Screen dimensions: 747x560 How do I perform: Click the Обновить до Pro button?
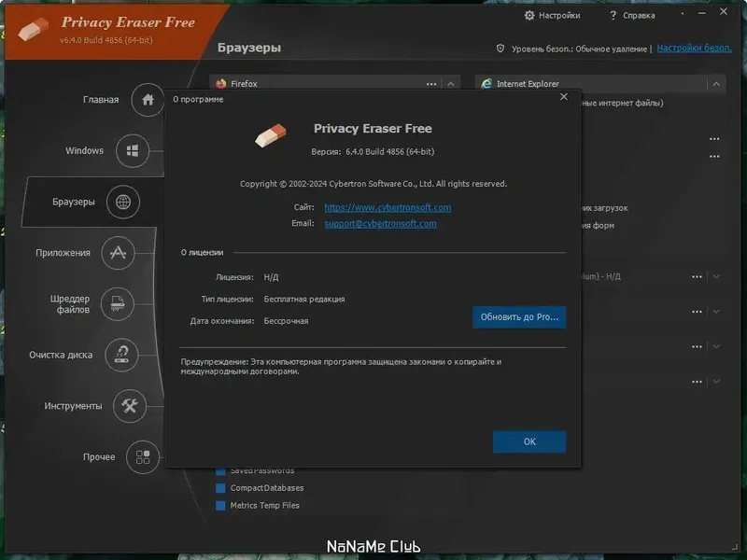519,317
